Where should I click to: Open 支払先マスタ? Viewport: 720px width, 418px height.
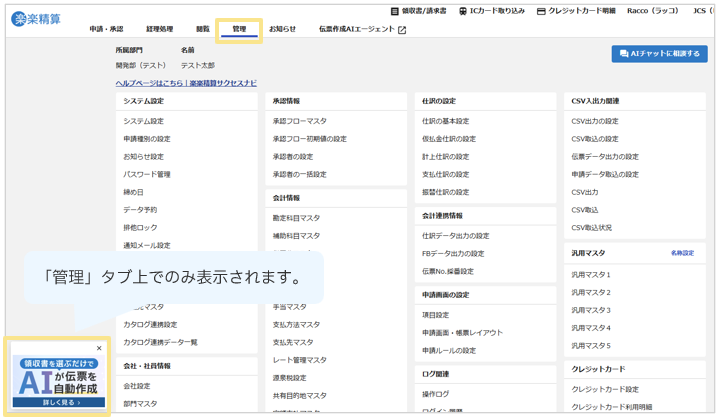coord(292,343)
